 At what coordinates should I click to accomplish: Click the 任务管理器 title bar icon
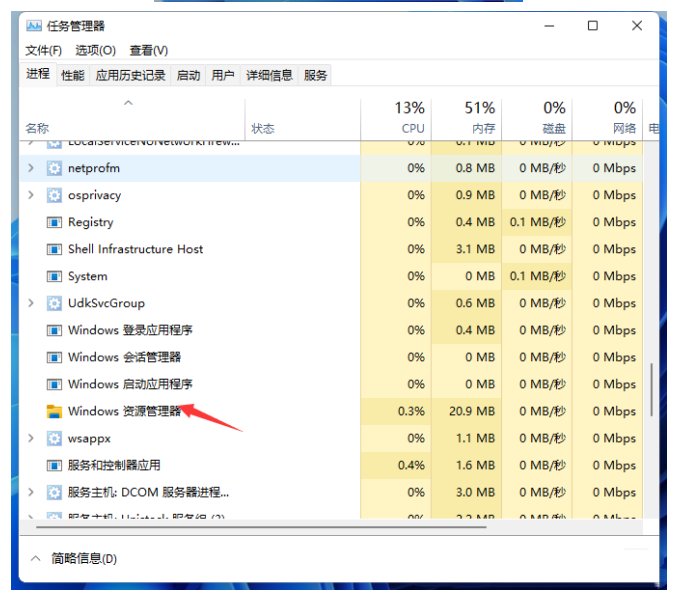tap(34, 26)
